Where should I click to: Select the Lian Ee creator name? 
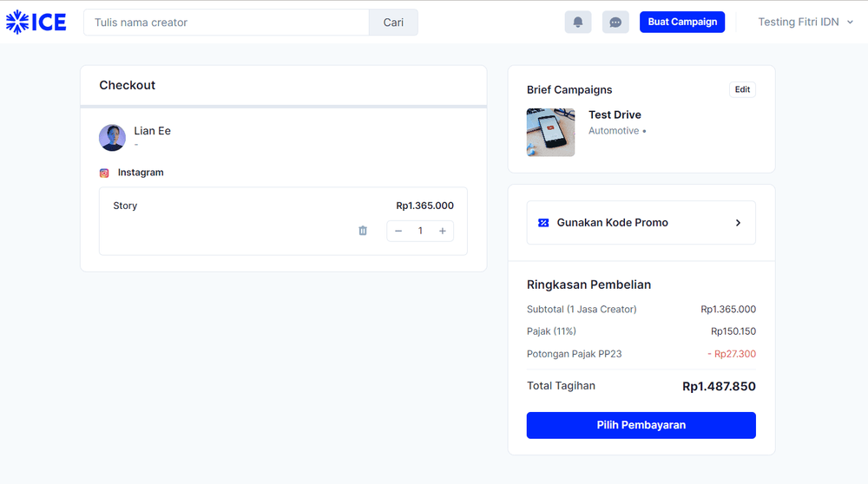[x=152, y=131]
